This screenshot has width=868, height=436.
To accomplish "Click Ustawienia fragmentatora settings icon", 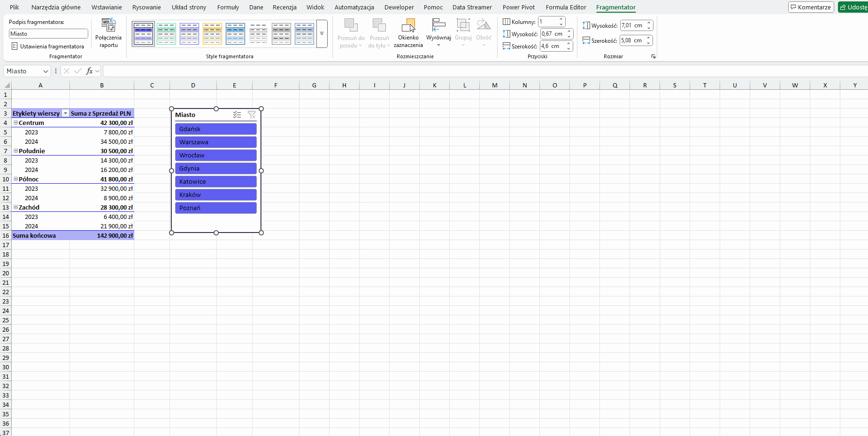I will coord(15,46).
